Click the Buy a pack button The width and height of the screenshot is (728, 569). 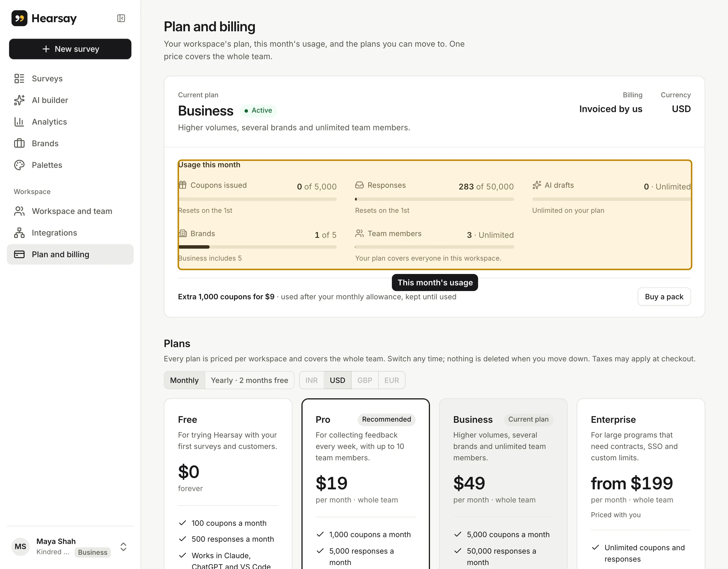point(664,296)
